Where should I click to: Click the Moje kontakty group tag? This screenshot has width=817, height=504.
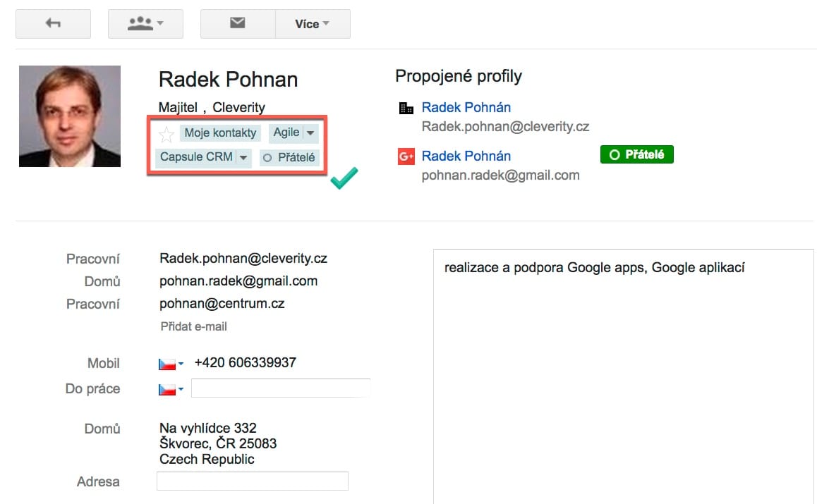(x=220, y=133)
